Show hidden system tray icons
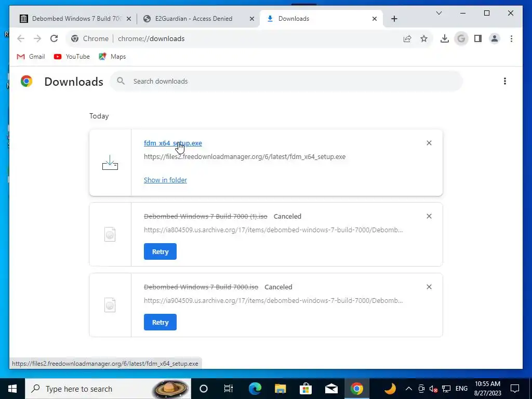 click(x=409, y=389)
